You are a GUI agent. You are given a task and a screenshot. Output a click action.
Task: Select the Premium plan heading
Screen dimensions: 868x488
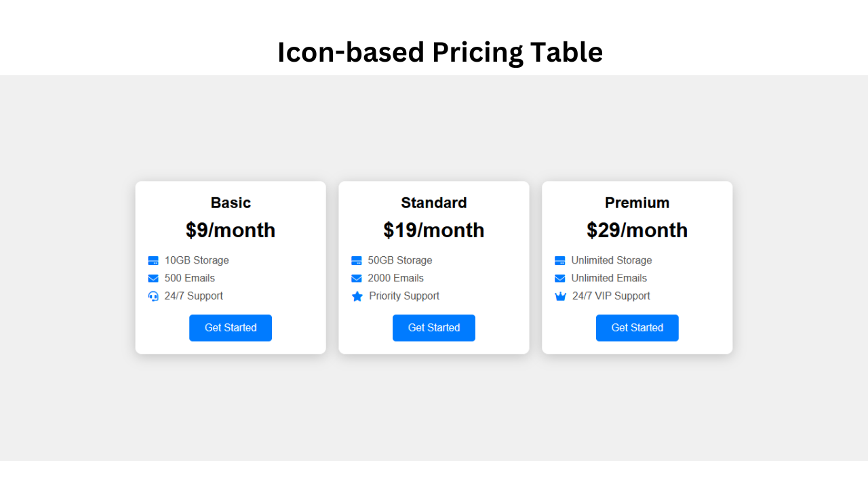(637, 203)
